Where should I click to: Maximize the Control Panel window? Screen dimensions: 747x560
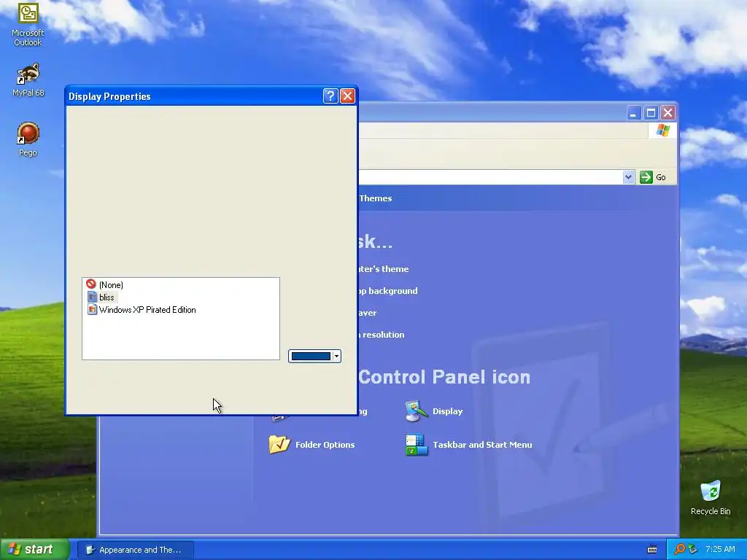pyautogui.click(x=651, y=113)
